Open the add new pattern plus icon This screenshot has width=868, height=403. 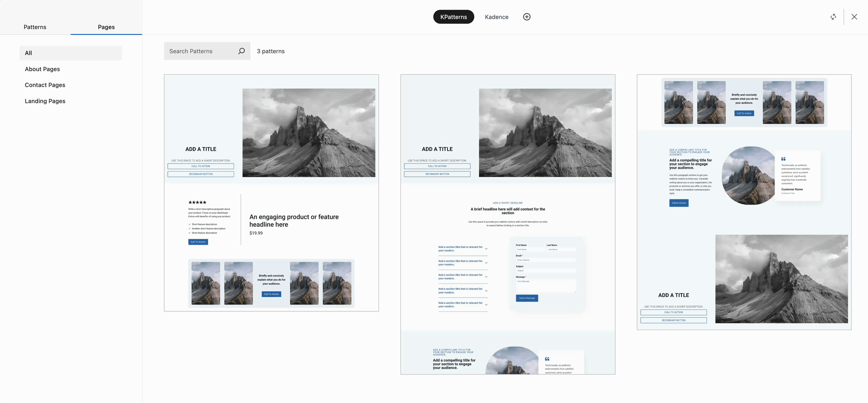526,17
